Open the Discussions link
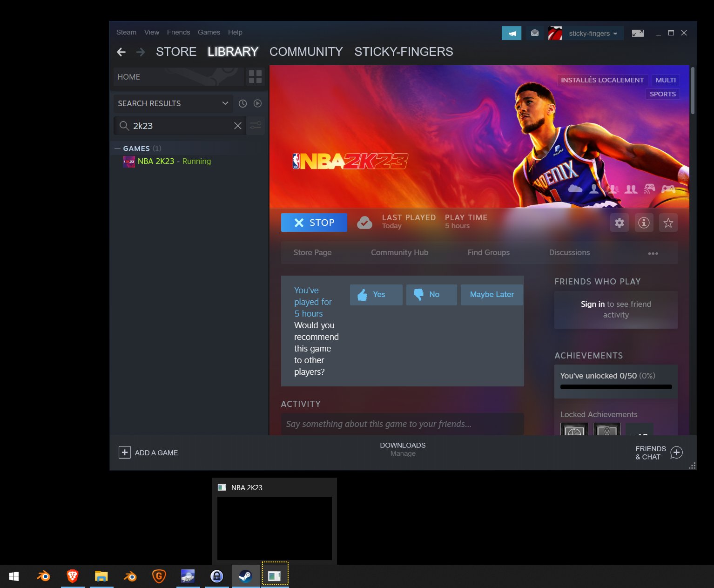This screenshot has height=588, width=714. [x=569, y=253]
